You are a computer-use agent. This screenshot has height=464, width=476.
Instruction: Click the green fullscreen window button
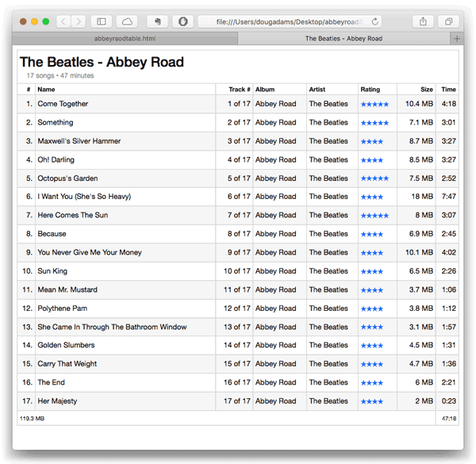coord(45,21)
